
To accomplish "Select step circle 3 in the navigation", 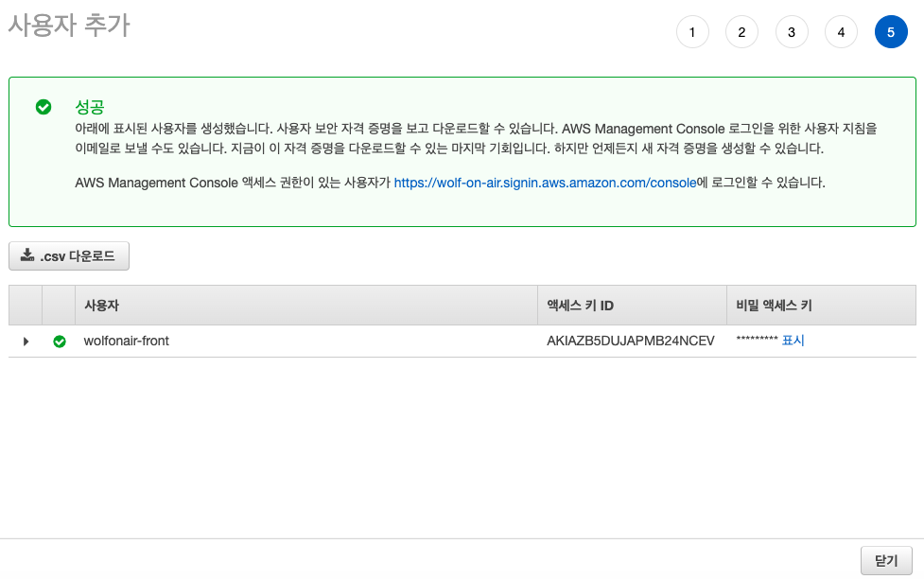I will click(x=792, y=31).
